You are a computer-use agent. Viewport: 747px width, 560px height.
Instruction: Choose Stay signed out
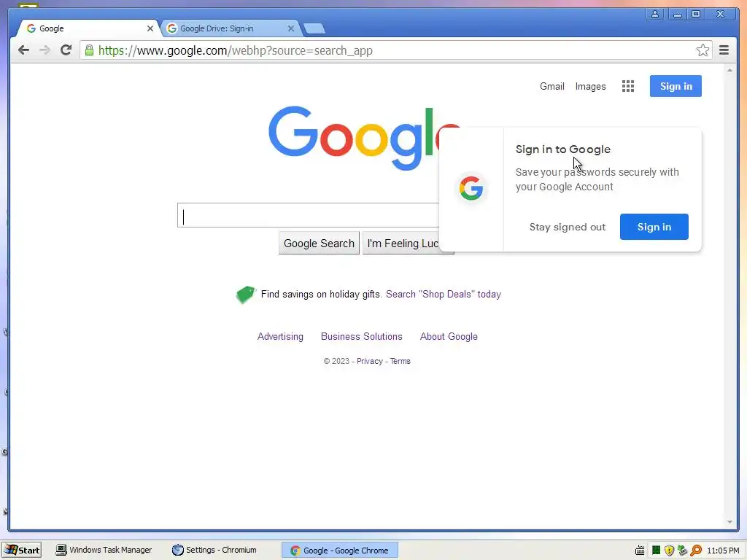(x=568, y=227)
